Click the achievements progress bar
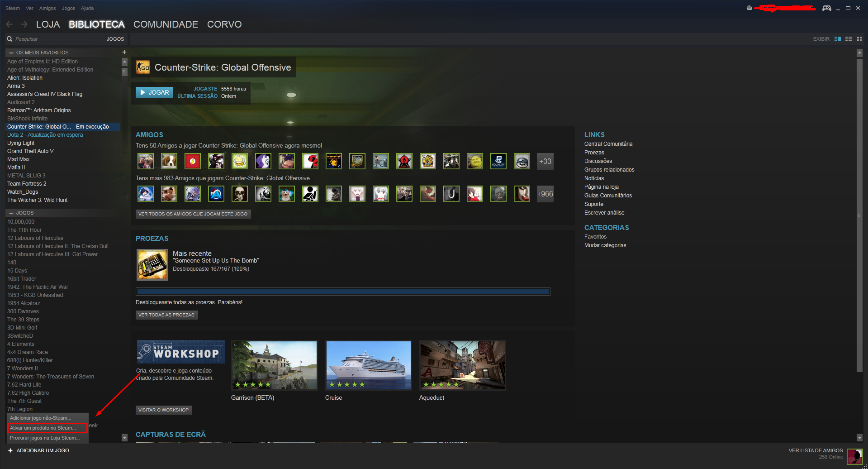 click(x=343, y=292)
